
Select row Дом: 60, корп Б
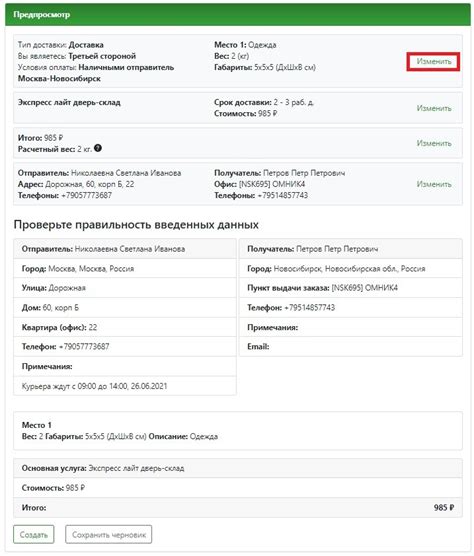point(125,307)
